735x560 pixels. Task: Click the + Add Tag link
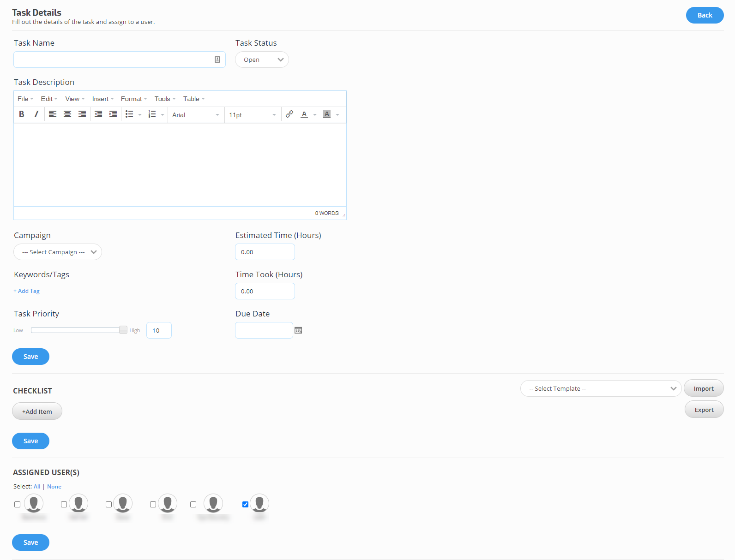pyautogui.click(x=27, y=291)
